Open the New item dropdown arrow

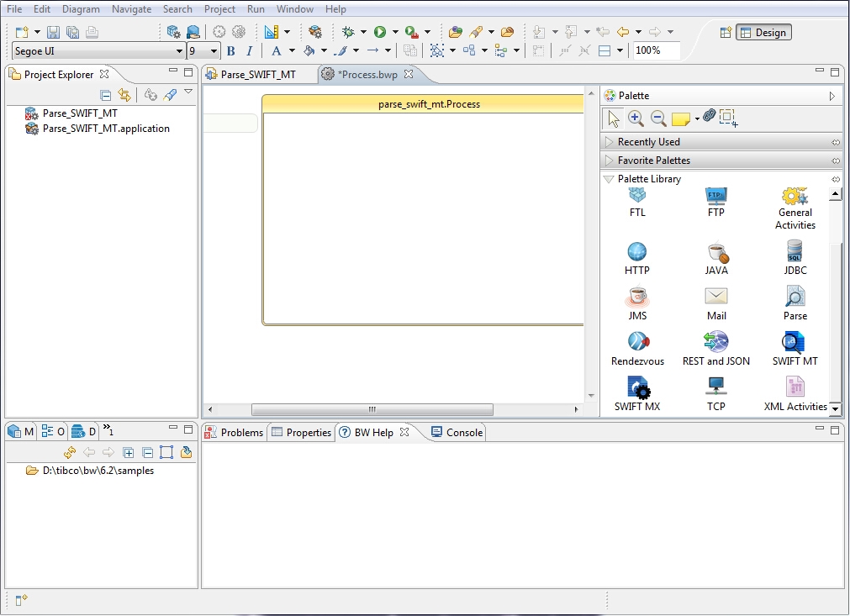(x=37, y=32)
